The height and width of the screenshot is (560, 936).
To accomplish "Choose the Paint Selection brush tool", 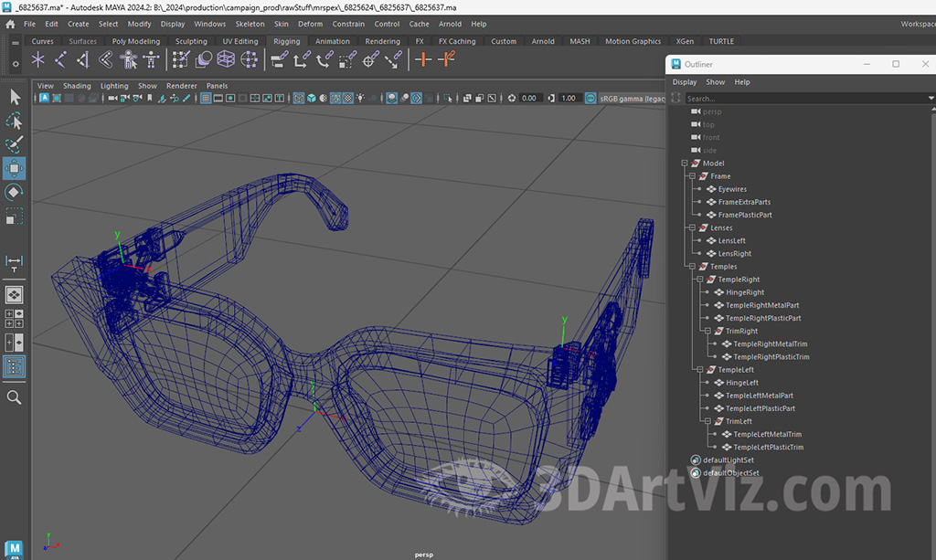I will tap(15, 144).
